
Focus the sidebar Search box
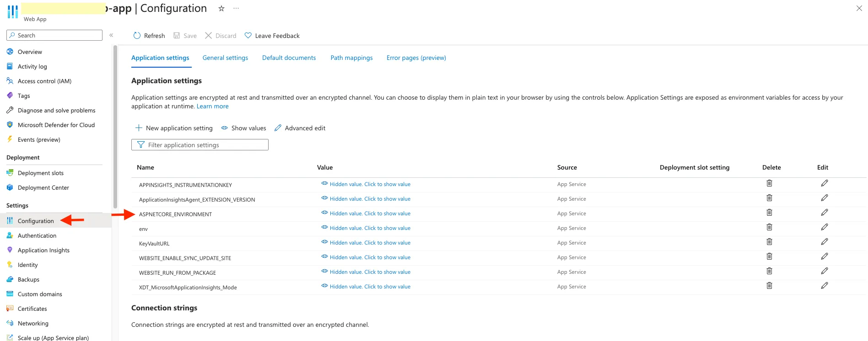[x=54, y=35]
